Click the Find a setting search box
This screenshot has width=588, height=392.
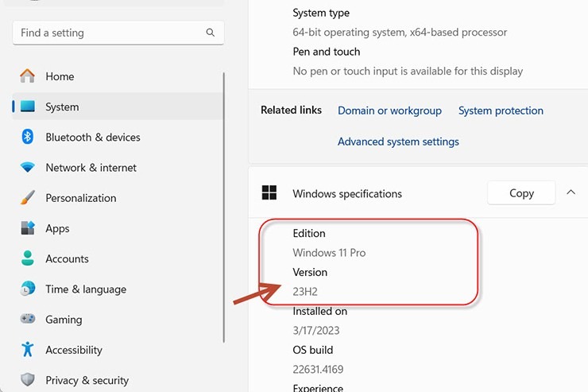point(111,33)
